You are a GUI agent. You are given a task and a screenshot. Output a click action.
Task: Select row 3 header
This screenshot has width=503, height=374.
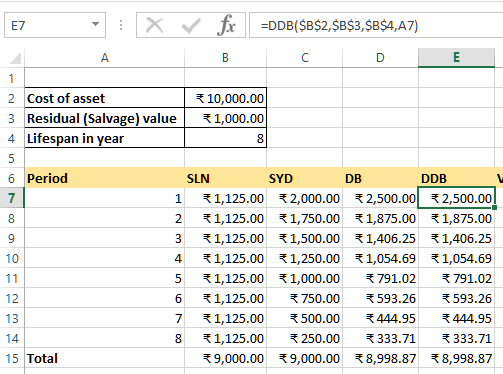click(12, 118)
